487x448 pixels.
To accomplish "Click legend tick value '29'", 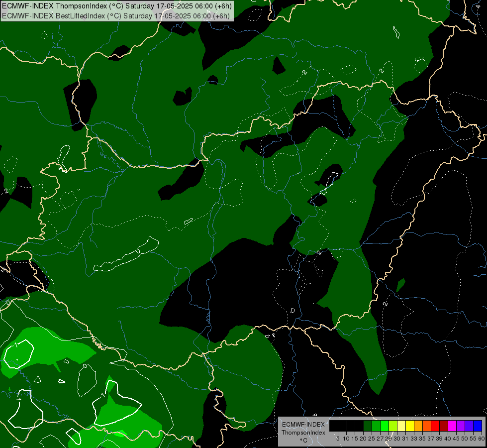I will tap(389, 439).
